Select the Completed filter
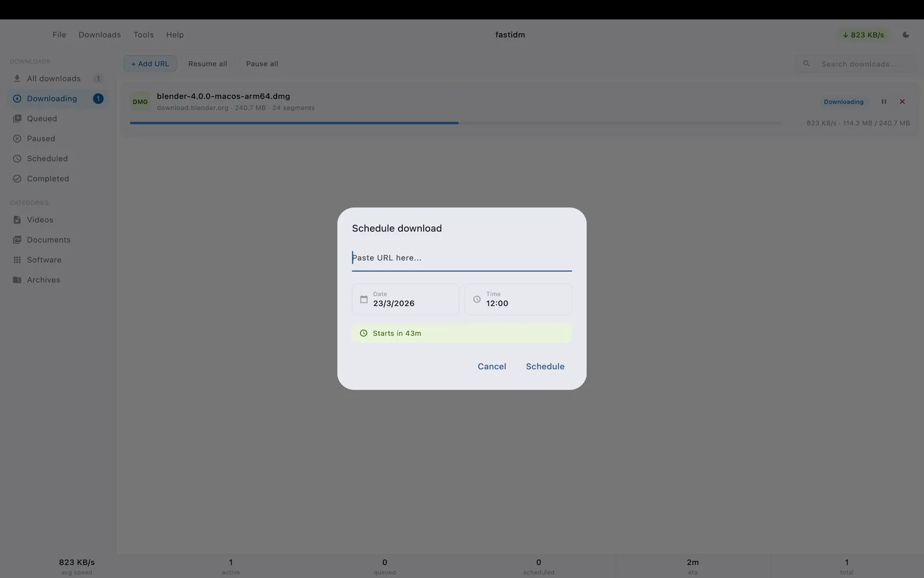This screenshot has height=578, width=924. pyautogui.click(x=57, y=179)
